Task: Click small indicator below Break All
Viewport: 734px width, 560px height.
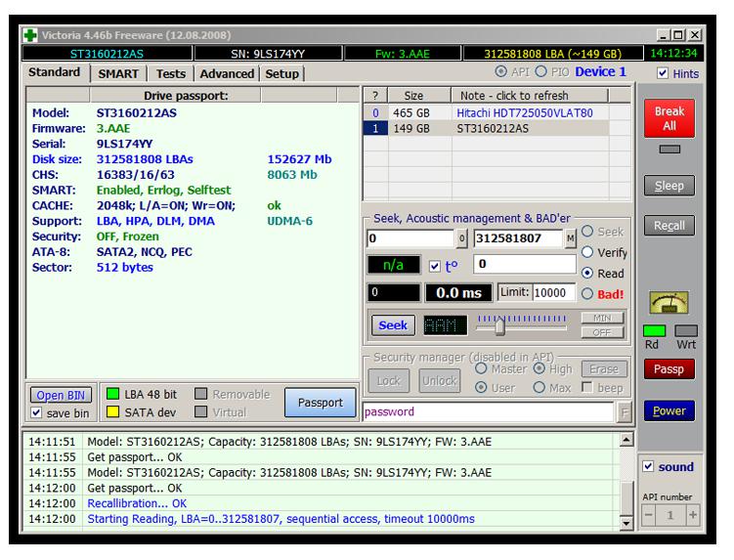Action: [669, 149]
